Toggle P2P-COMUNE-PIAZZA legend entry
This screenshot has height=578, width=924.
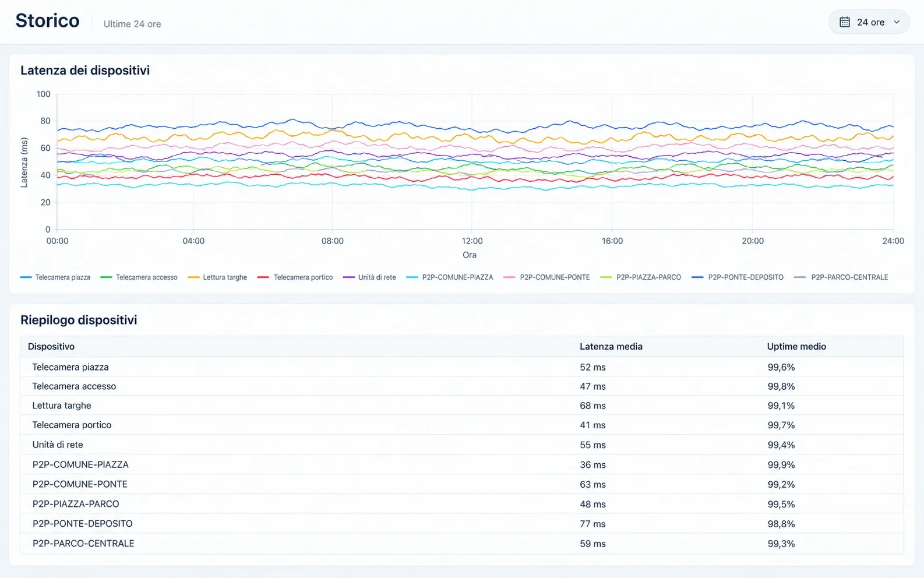[450, 277]
